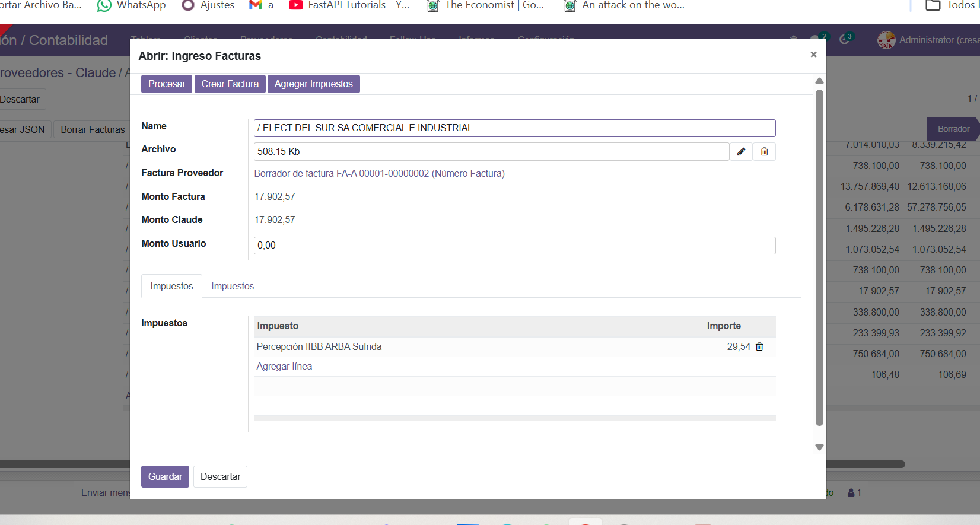Open the WhatsApp bookmark
980x525 pixels.
point(132,5)
